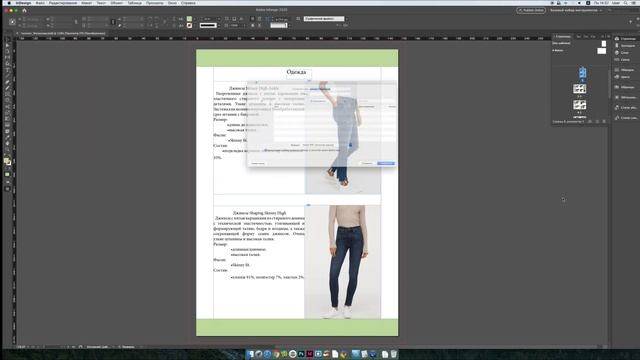Select the Pen tool
Screen dimensions: 640x360
point(7,82)
